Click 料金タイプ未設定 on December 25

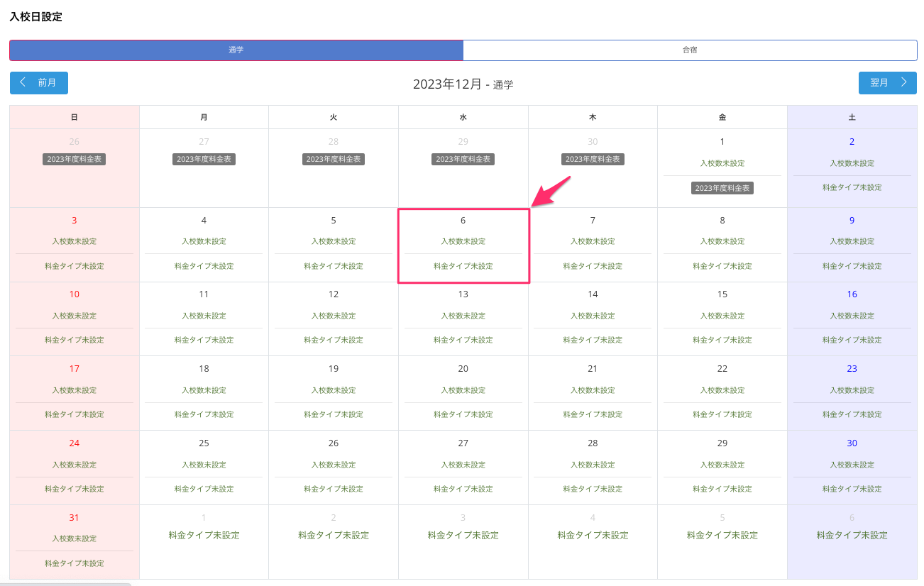(x=204, y=489)
